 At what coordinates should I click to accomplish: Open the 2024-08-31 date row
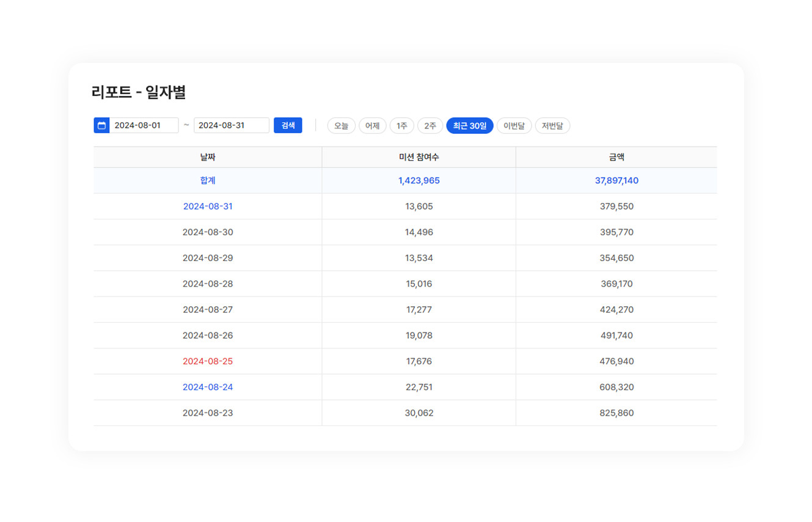tap(208, 207)
